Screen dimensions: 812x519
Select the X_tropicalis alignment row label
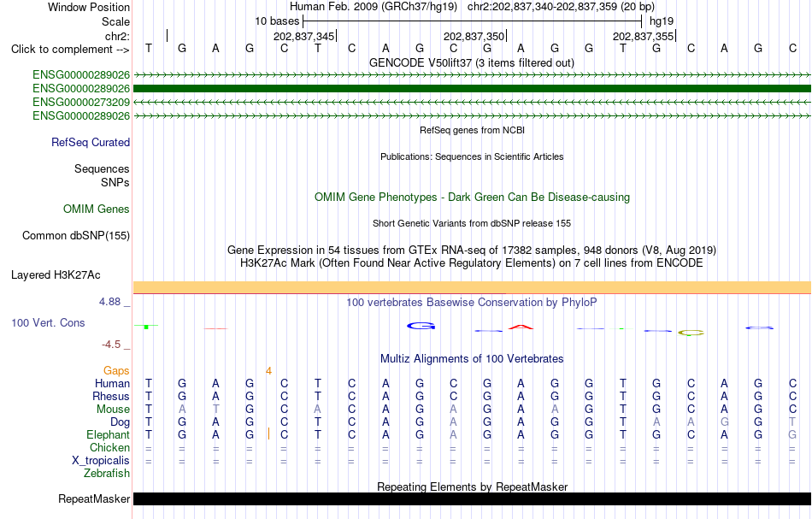(x=101, y=461)
